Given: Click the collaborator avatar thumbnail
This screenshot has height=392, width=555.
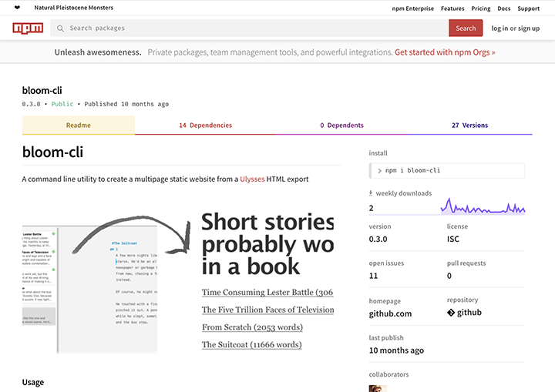Looking at the screenshot, I should 378,388.
